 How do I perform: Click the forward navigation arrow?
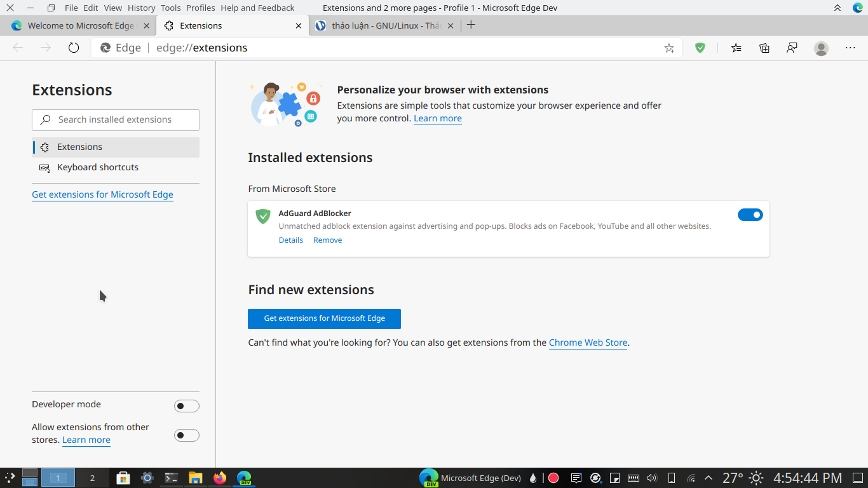point(46,48)
